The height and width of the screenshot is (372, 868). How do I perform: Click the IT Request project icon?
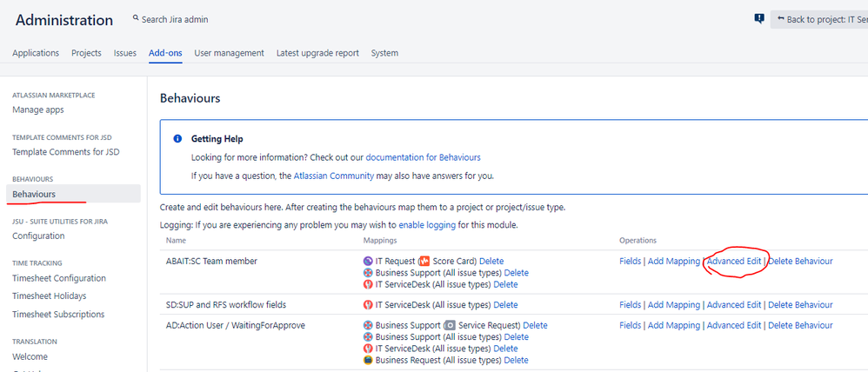[x=368, y=261]
